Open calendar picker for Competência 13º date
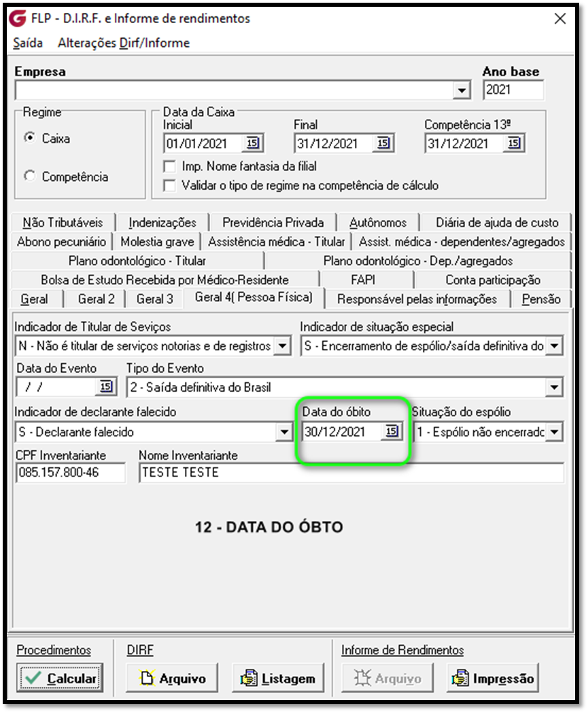 point(514,144)
